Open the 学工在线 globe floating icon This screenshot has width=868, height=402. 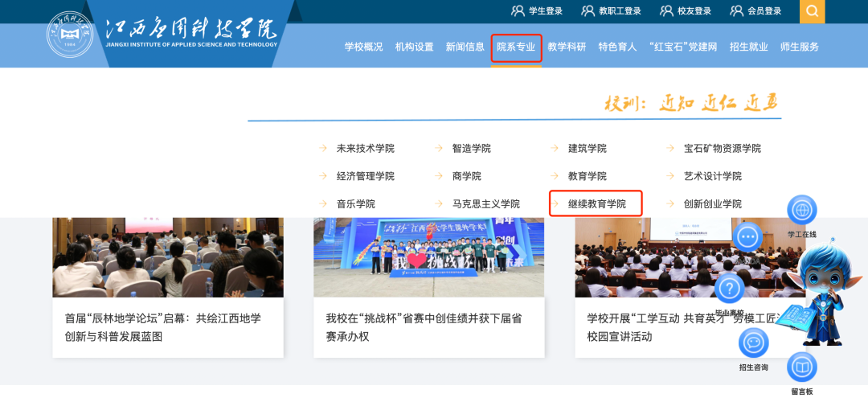pos(802,211)
